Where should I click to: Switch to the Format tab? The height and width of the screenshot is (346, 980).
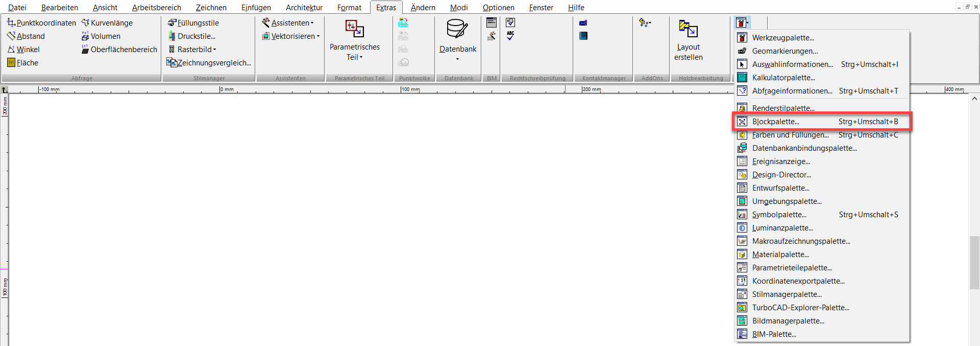coord(349,8)
